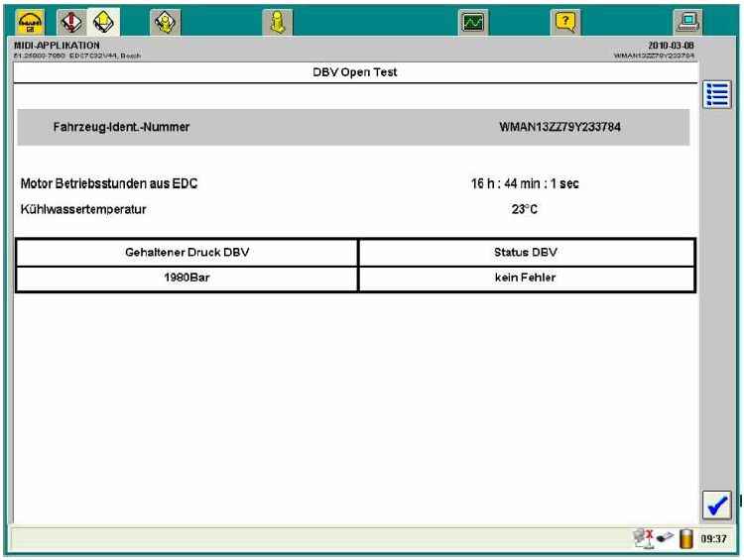744x560 pixels.
Task: Click the 09:37 clock in status bar
Action: click(718, 539)
